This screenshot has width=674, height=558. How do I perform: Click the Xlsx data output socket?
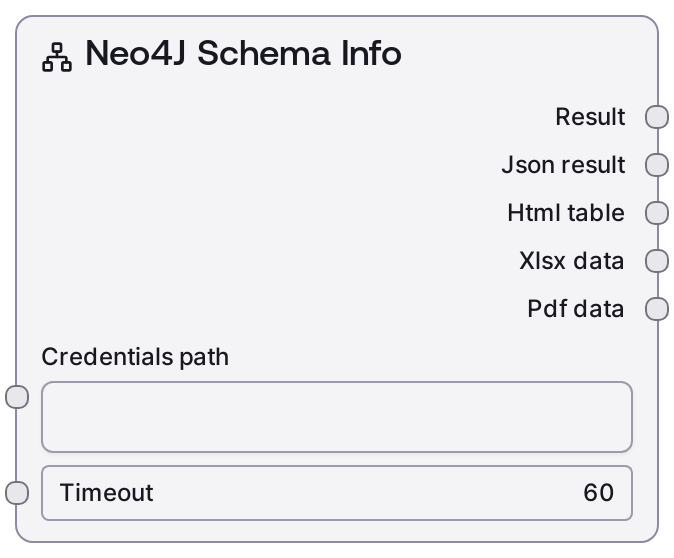656,261
